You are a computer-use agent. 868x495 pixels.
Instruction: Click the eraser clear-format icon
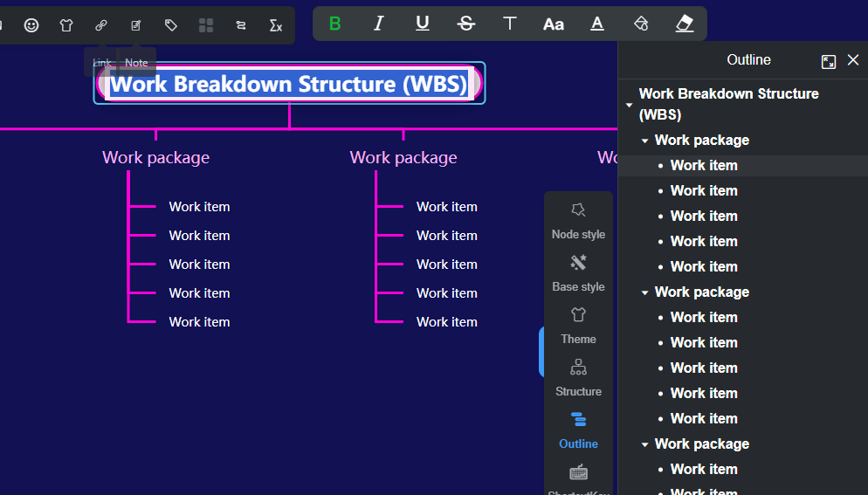[x=685, y=24]
